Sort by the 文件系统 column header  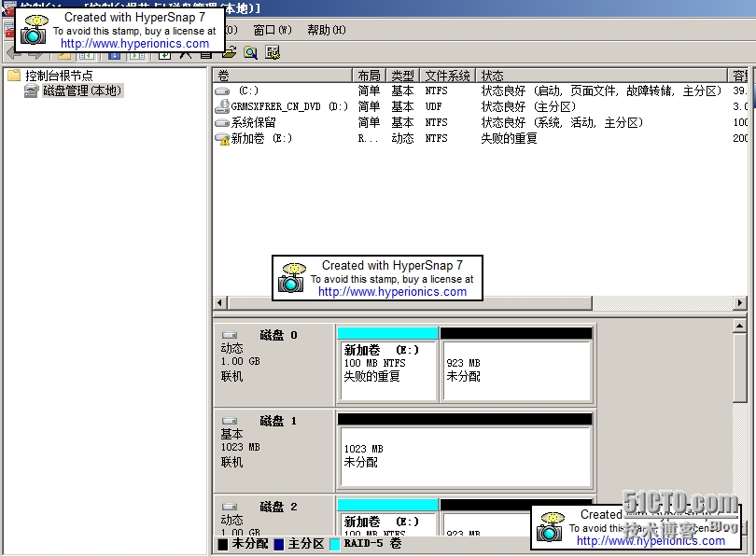(x=447, y=76)
